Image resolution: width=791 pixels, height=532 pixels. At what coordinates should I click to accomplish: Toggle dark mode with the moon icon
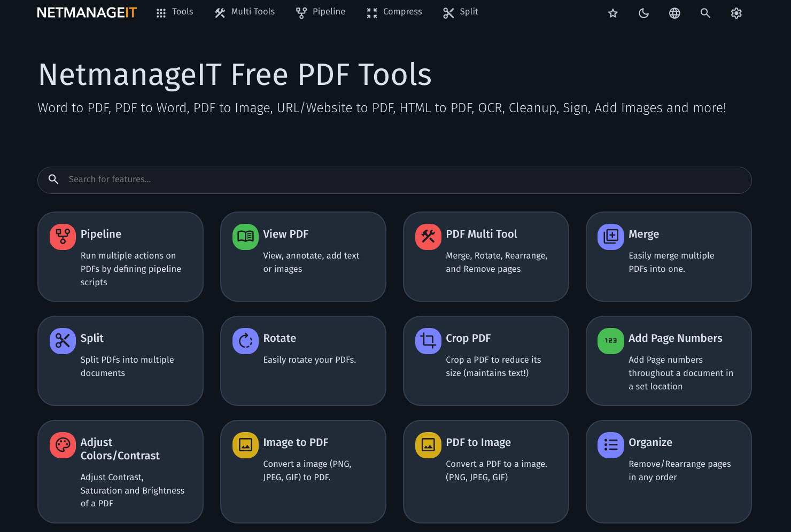click(x=643, y=13)
